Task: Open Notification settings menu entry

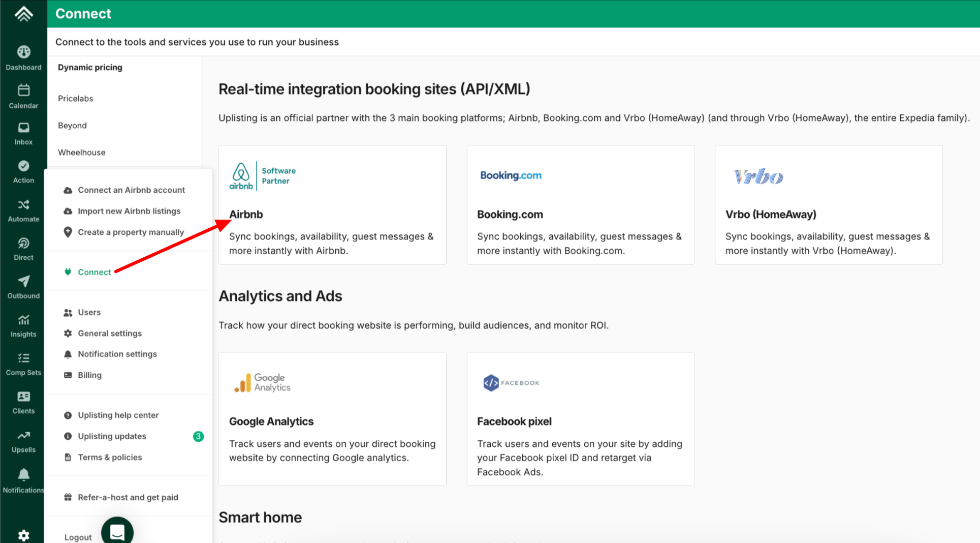Action: coord(117,354)
